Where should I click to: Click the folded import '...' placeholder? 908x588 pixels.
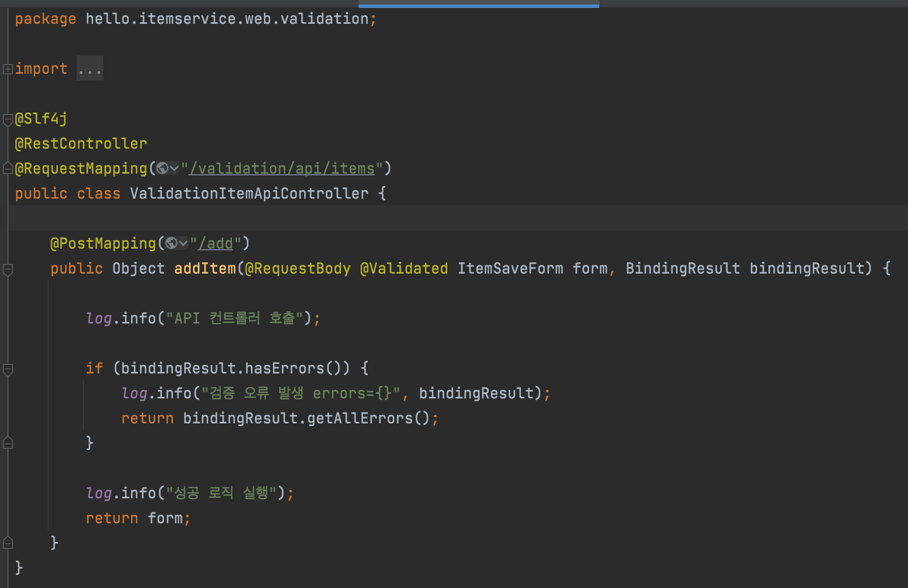(x=90, y=69)
